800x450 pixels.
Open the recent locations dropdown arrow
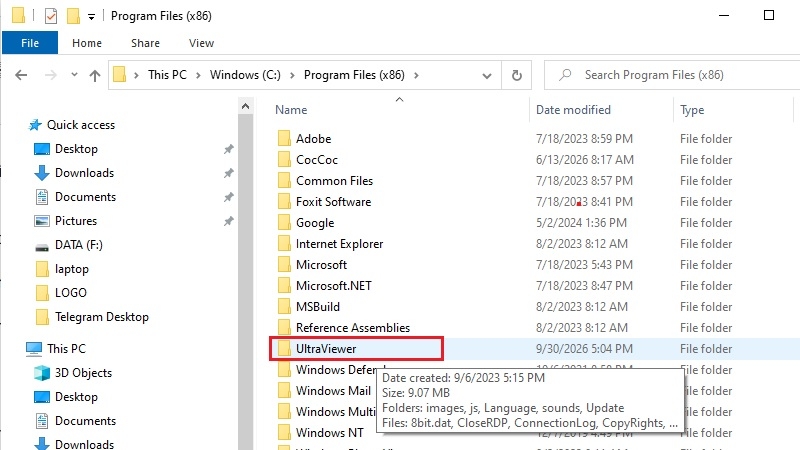tap(74, 75)
